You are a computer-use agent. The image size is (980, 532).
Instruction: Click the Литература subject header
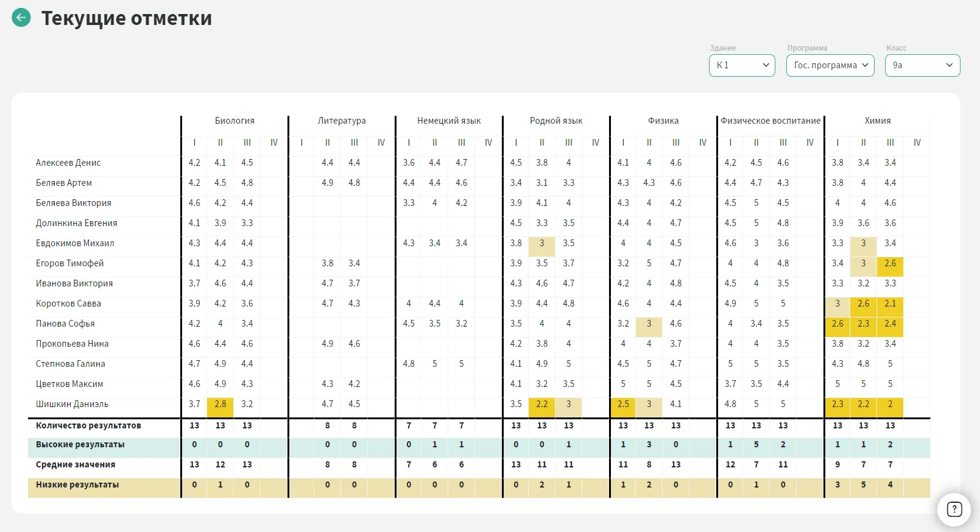tap(342, 121)
